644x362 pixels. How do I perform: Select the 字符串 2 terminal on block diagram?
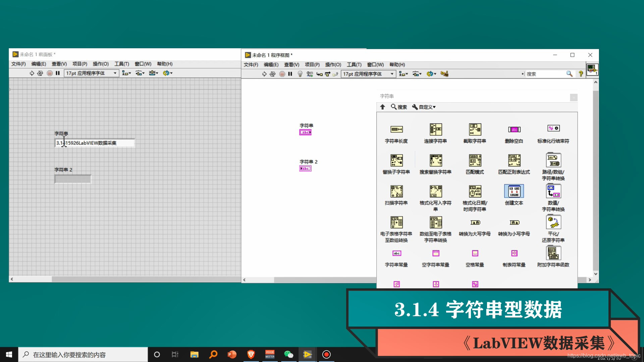coord(305,169)
